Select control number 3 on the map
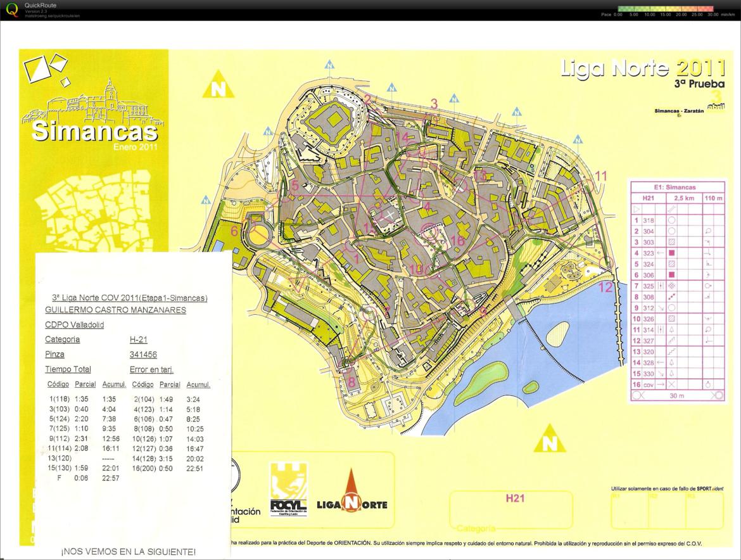This screenshot has width=741, height=560. click(x=434, y=103)
